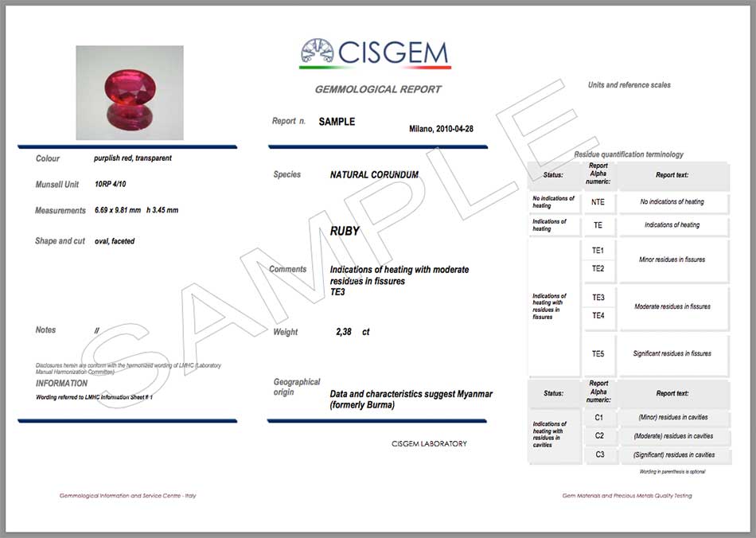Image resolution: width=756 pixels, height=538 pixels.
Task: Select the "C1" code cell
Action: pyautogui.click(x=598, y=418)
